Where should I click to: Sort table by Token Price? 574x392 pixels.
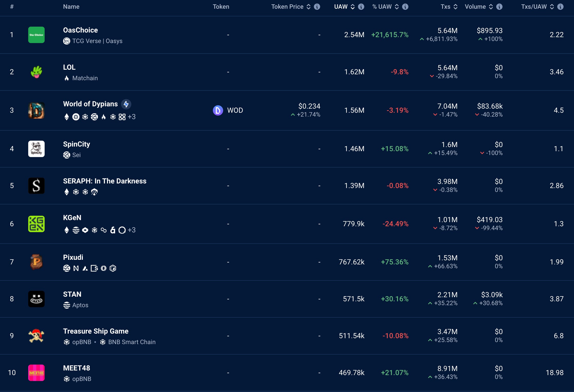[309, 7]
